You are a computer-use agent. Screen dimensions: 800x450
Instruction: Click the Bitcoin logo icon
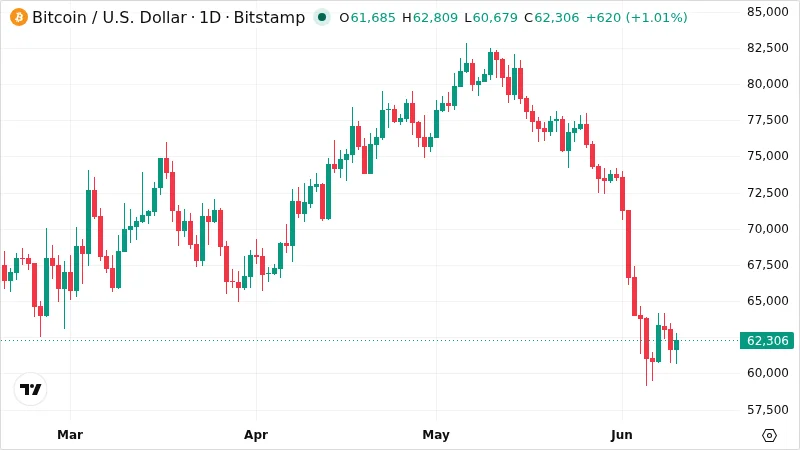19,17
